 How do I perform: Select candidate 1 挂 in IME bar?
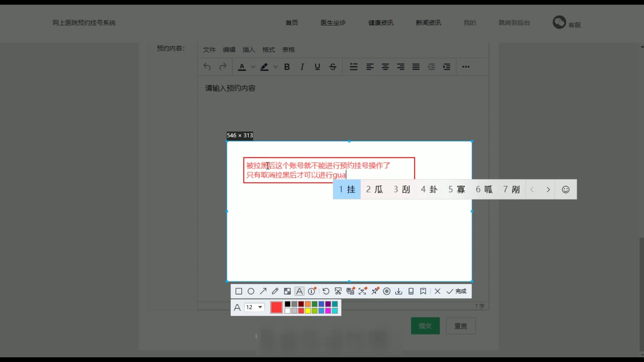click(x=347, y=190)
